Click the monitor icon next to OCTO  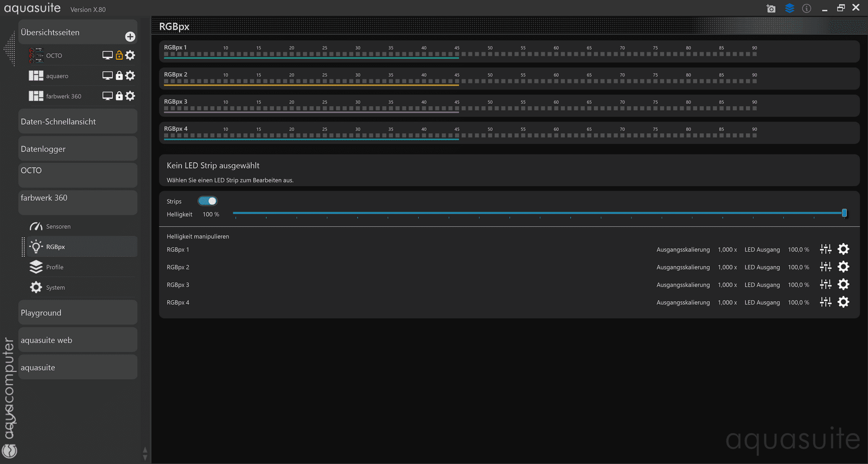tap(107, 55)
